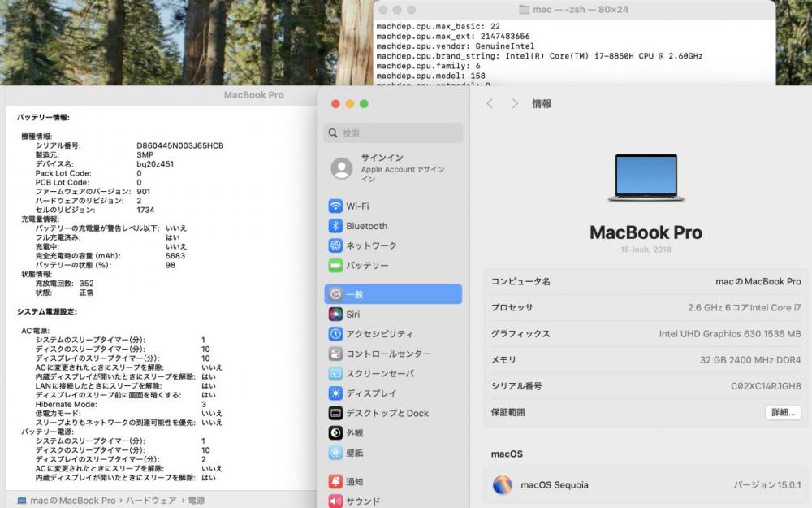The width and height of the screenshot is (812, 508).
Task: Click the 'MacBook Pro' model heading
Action: [646, 232]
